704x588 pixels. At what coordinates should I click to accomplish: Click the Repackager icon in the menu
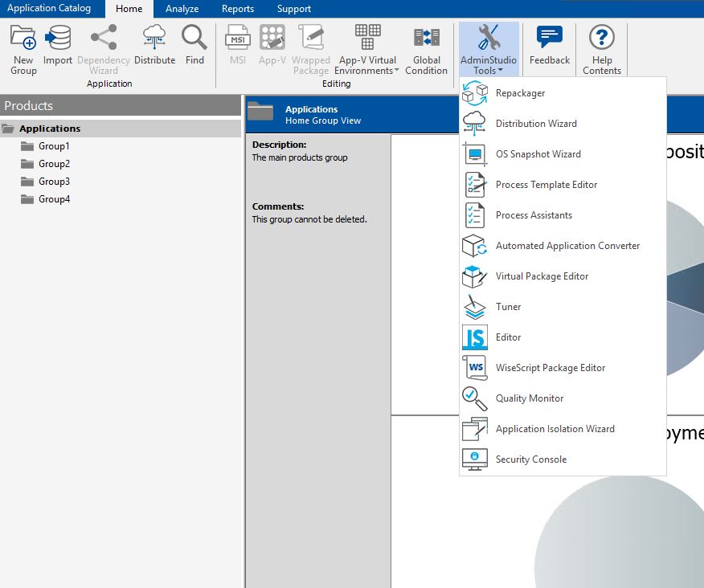pyautogui.click(x=475, y=93)
